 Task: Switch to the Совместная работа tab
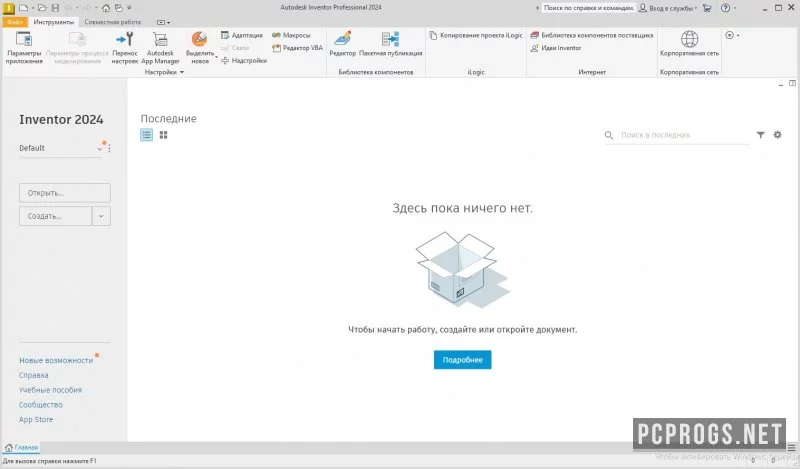113,22
